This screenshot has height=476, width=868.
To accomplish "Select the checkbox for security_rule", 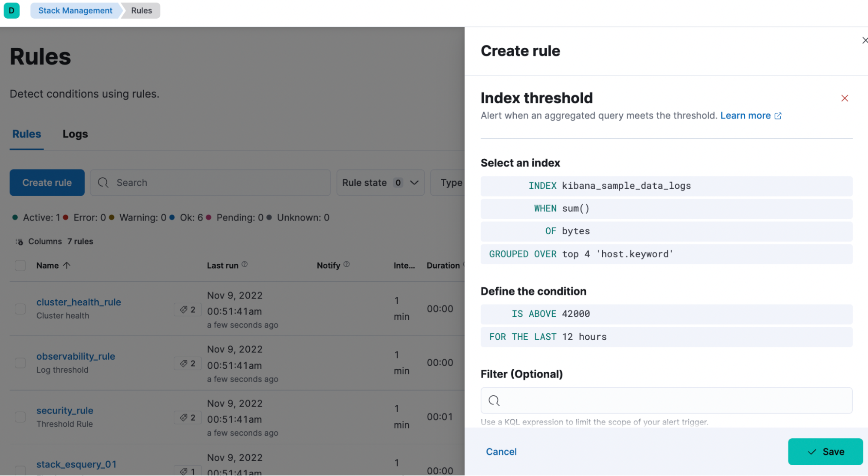I will point(20,417).
